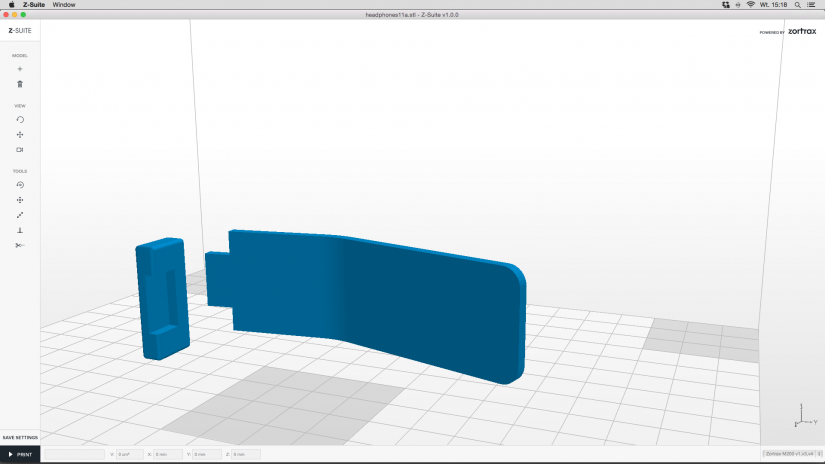825x464 pixels.
Task: Delete the model using the trash icon
Action: pos(20,84)
